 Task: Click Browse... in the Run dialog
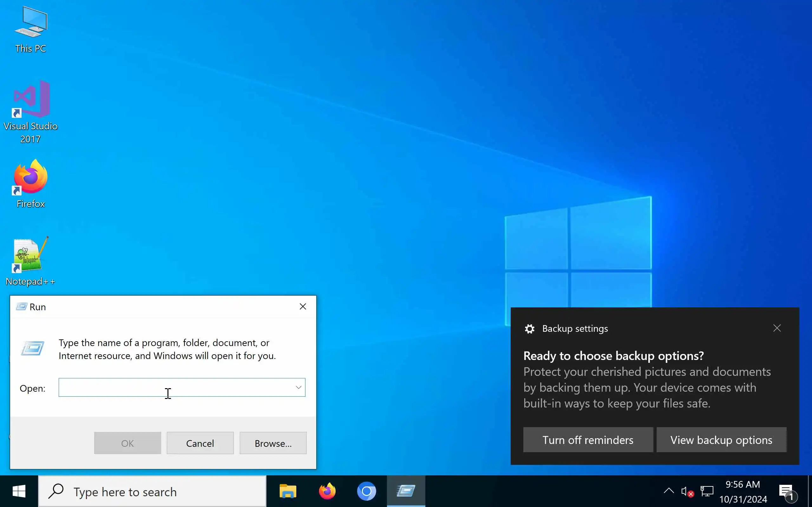273,443
